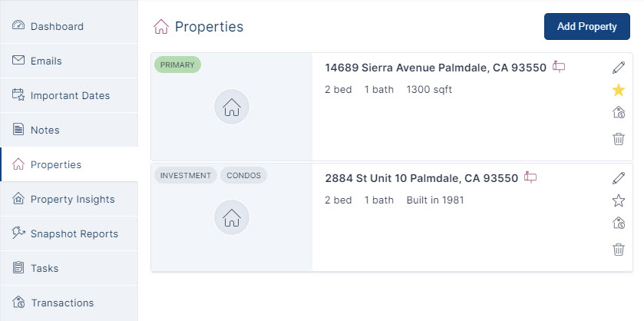Click the INVESTMENT tag on second property
The image size is (644, 321).
(x=185, y=175)
